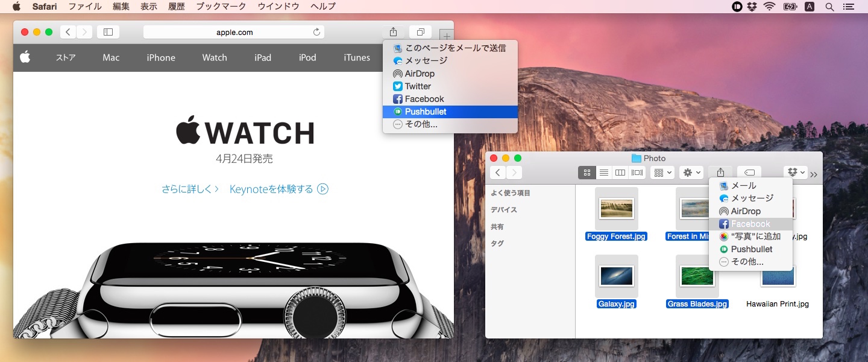Click the Safari share toolbar icon
Viewport: 868px width, 362px height.
pos(393,32)
